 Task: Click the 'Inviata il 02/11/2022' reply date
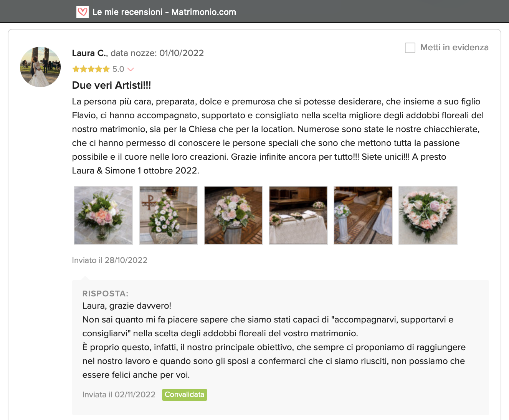(119, 395)
